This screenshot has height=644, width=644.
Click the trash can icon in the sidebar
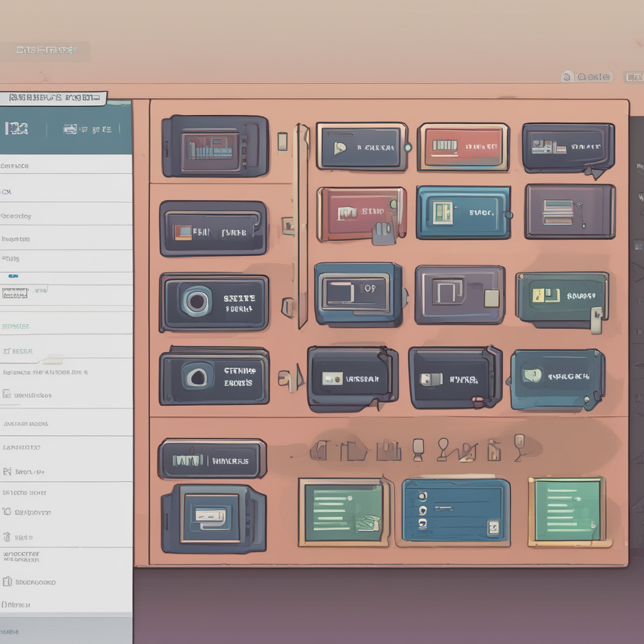pos(7,537)
